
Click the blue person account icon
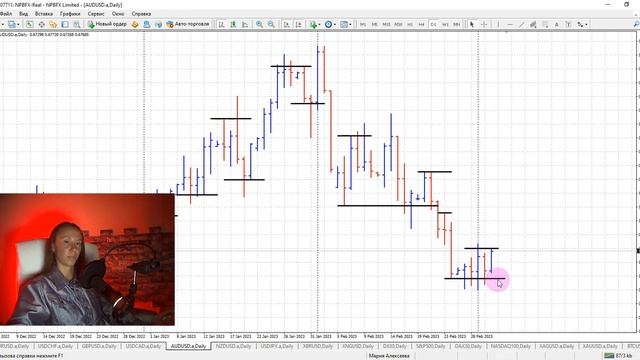(x=147, y=24)
